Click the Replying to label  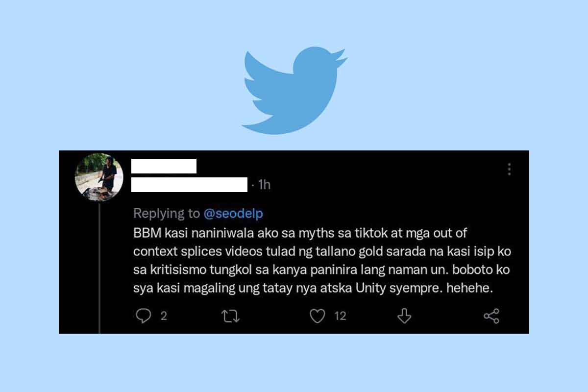click(167, 214)
